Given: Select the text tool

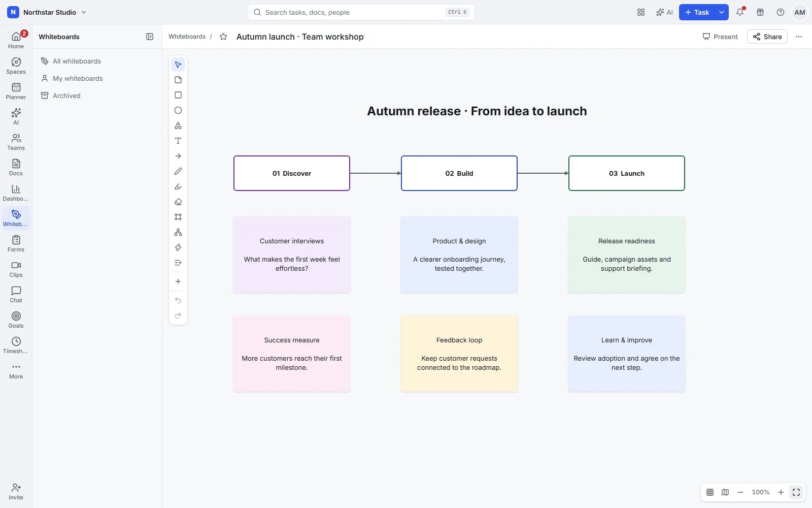Looking at the screenshot, I should pyautogui.click(x=178, y=141).
